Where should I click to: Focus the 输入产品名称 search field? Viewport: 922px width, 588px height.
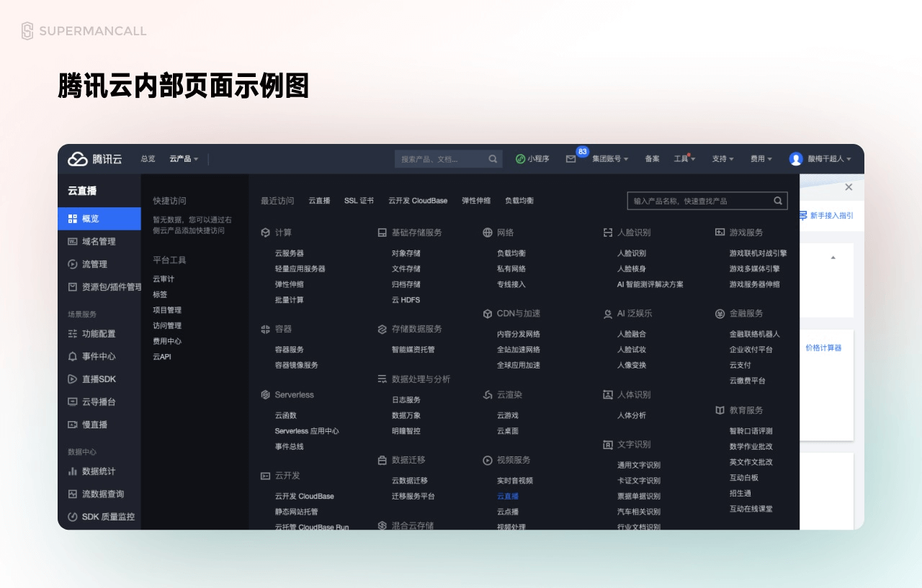707,201
